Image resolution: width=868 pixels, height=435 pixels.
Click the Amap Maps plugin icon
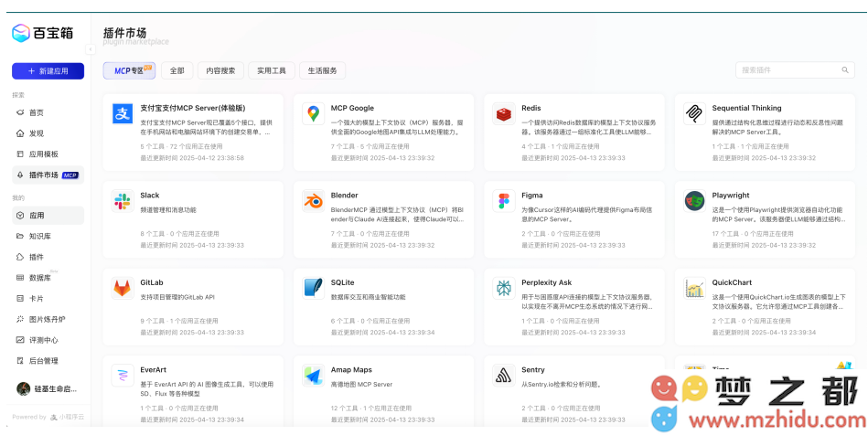point(314,376)
